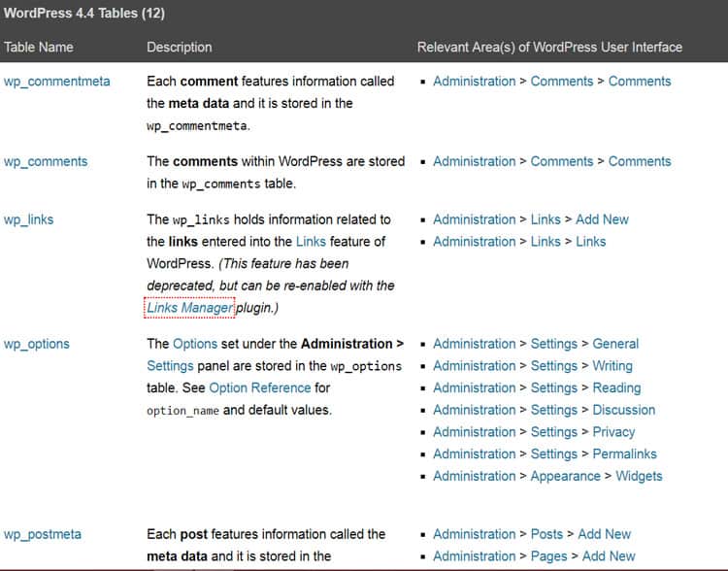This screenshot has height=571, width=728.
Task: Open the wp_links table name link
Action: (x=29, y=219)
